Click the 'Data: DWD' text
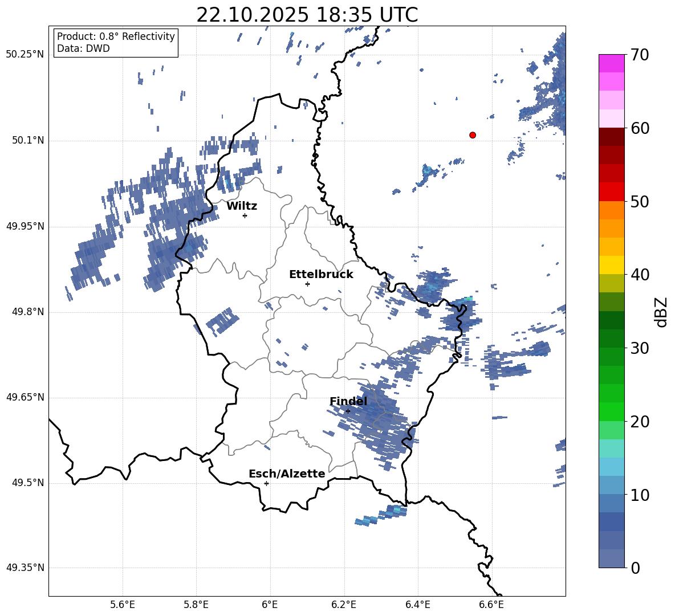Image resolution: width=675 pixels, height=616 pixels. (83, 48)
